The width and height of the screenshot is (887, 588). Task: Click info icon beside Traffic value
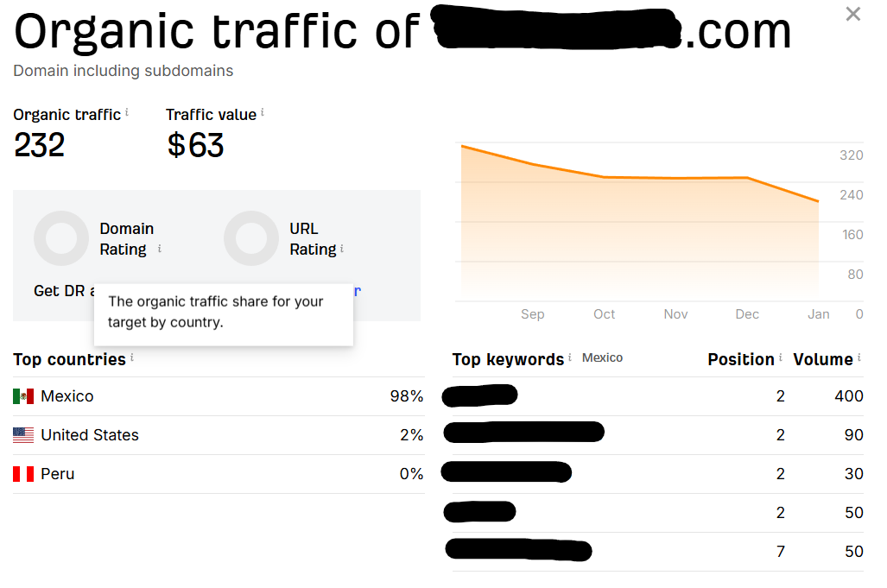(x=263, y=112)
